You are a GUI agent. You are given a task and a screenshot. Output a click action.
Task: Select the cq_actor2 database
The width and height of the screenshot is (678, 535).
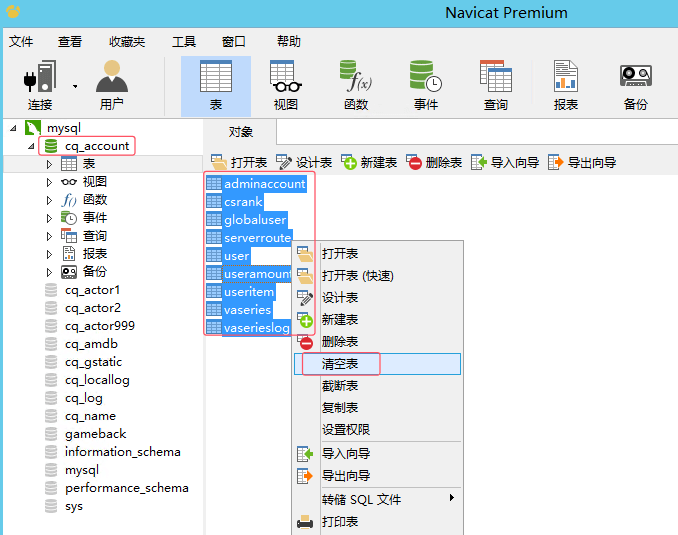[83, 308]
